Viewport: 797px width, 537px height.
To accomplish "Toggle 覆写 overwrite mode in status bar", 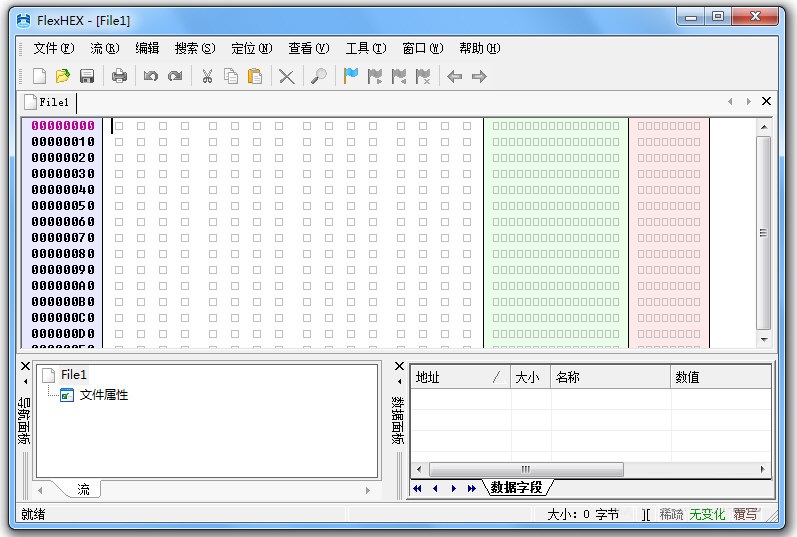I will (745, 514).
